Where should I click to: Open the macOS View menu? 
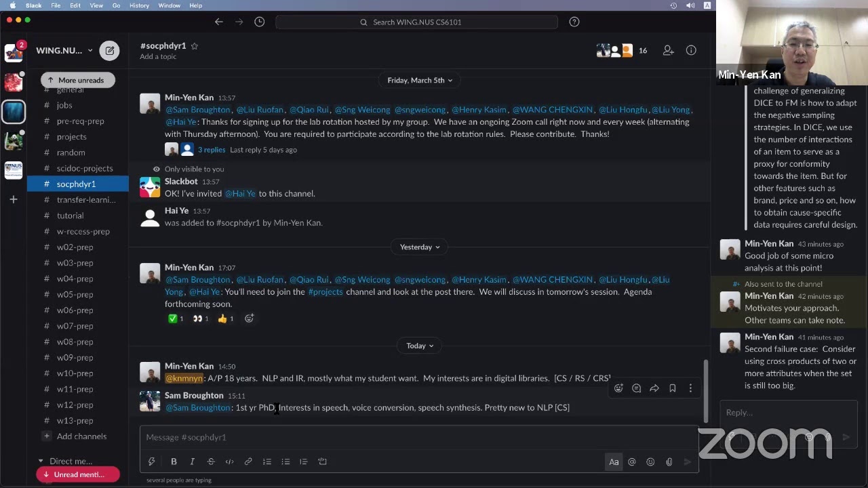coord(96,5)
